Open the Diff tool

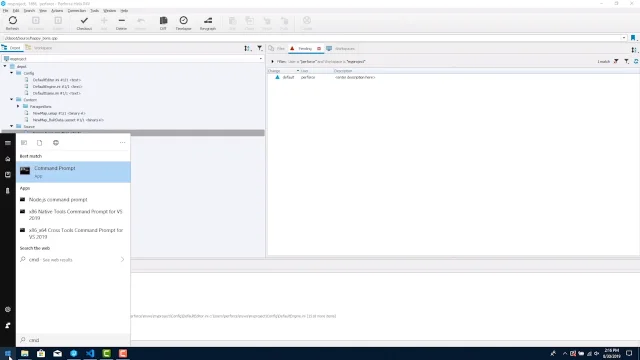(163, 23)
